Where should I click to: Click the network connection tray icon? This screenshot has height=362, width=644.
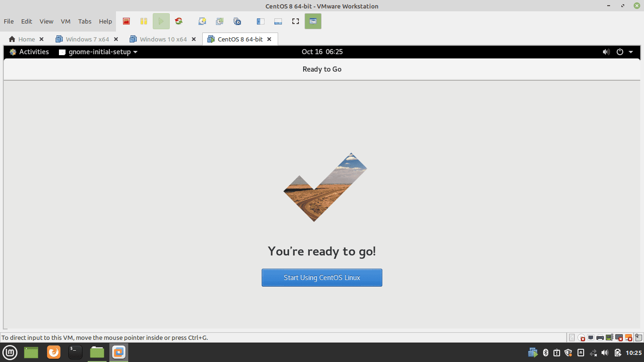click(x=594, y=353)
